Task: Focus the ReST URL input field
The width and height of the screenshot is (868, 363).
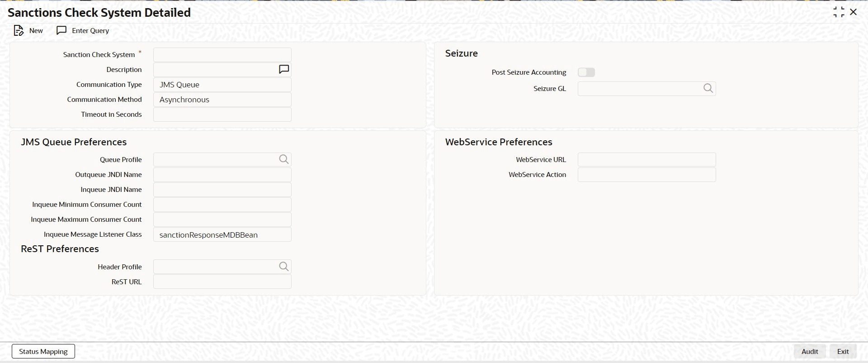Action: click(x=222, y=282)
